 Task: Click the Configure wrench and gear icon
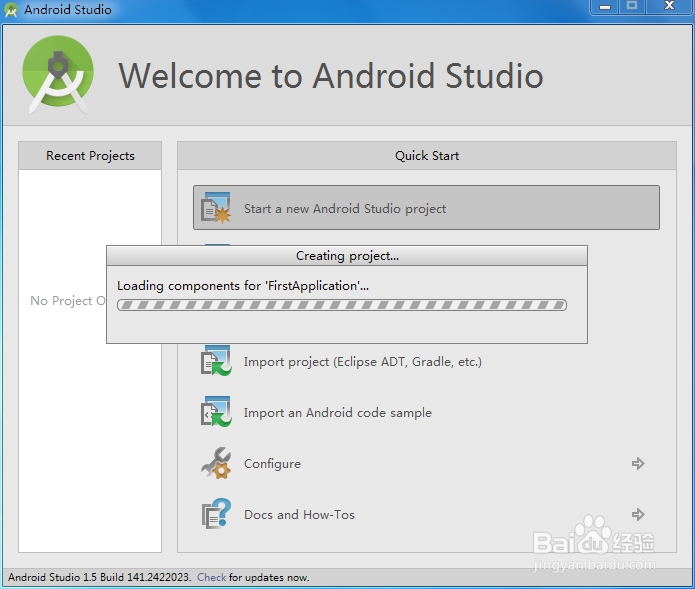tap(216, 463)
